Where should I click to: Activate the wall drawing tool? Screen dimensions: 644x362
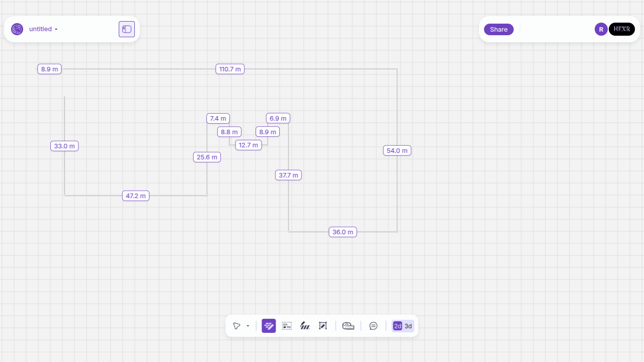pyautogui.click(x=269, y=326)
